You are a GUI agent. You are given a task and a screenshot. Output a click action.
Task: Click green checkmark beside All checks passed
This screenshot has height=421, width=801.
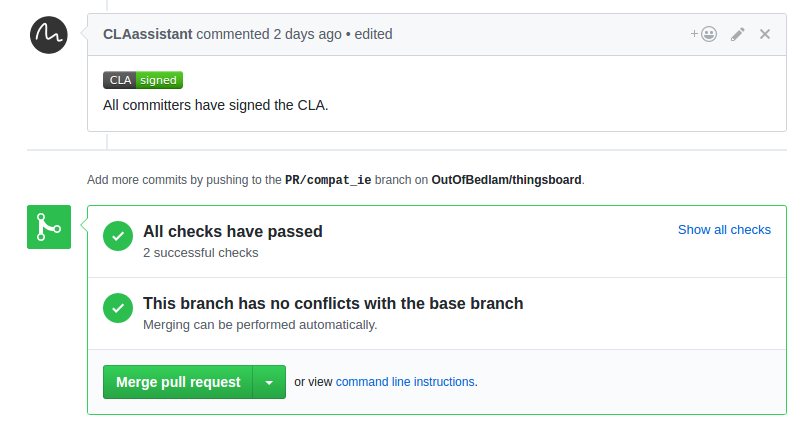point(118,237)
